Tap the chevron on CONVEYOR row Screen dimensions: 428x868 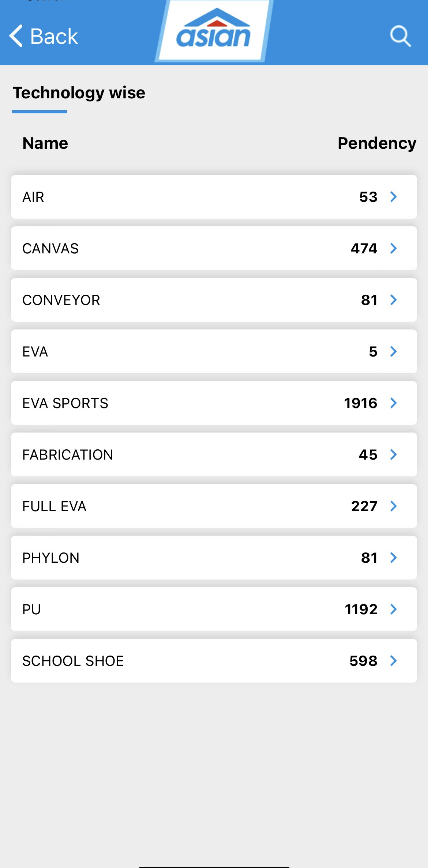coord(394,300)
